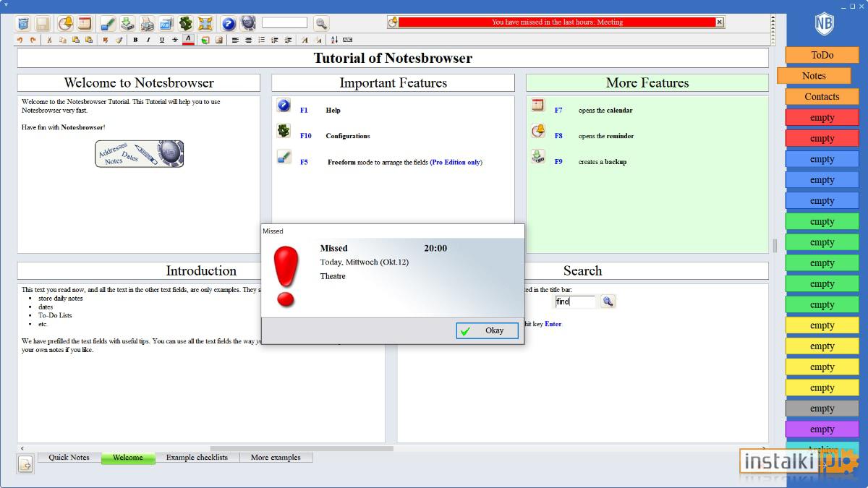868x488 pixels.
Task: Pick the font color button with the red underline
Action: pos(188,39)
